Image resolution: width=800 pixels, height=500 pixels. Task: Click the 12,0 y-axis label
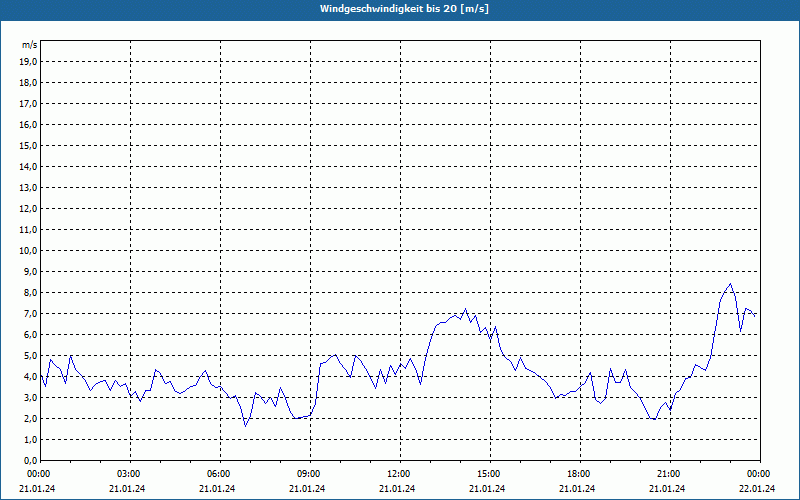29,208
